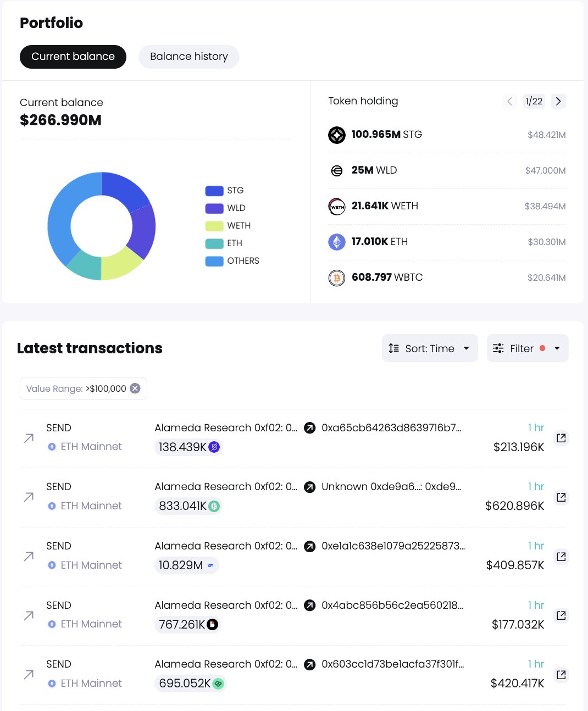Screen dimensions: 588x711
Task: Go to next token holding page
Action: click(558, 101)
